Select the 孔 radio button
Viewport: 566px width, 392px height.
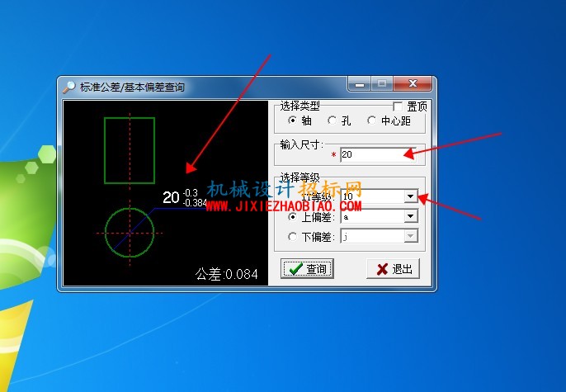coord(332,120)
